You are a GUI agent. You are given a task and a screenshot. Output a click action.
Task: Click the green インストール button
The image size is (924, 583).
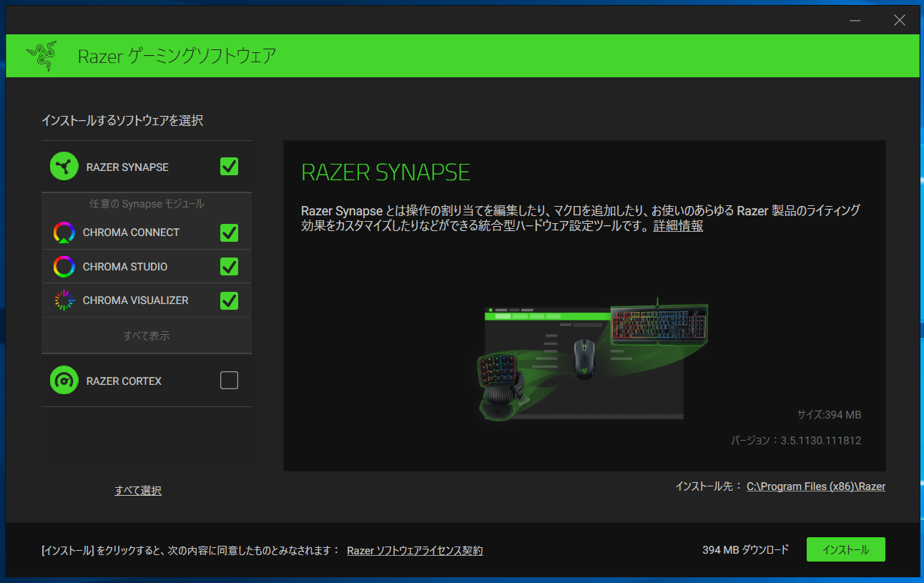click(846, 549)
